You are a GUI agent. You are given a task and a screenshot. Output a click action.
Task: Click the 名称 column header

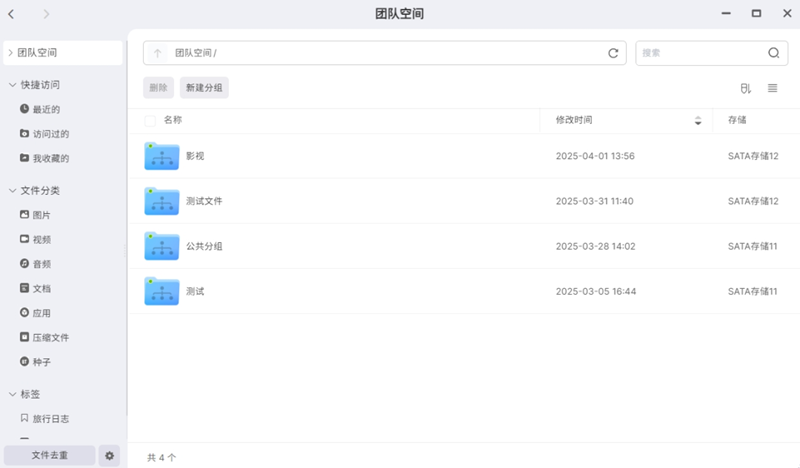tap(173, 120)
